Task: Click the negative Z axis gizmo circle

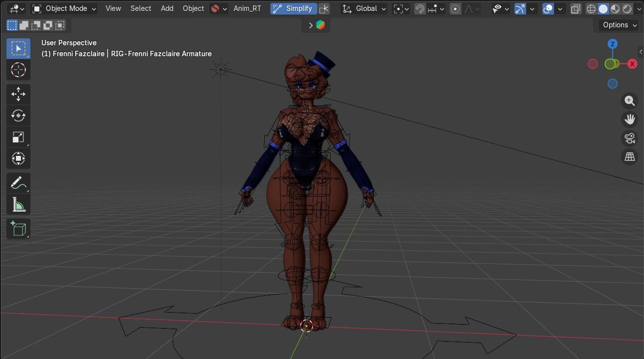Action: 613,84
